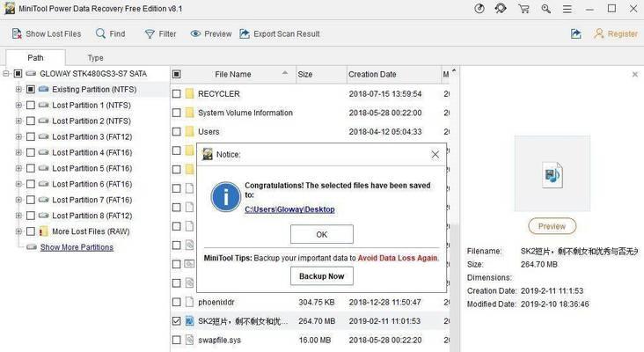Click the share icon beside Register

(x=576, y=33)
